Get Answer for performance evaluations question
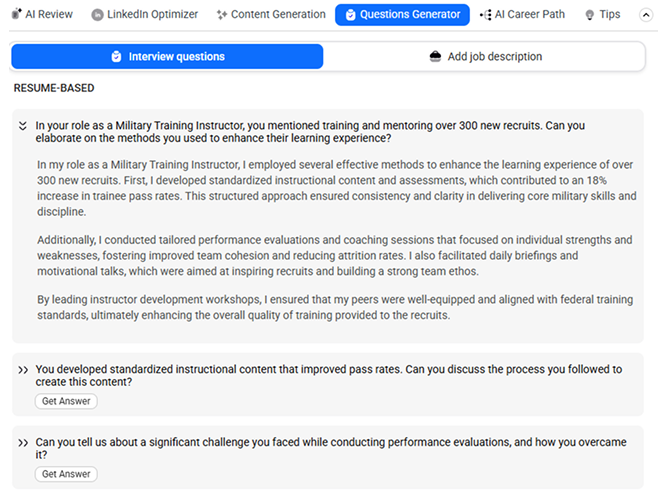Image resolution: width=667 pixels, height=500 pixels. [66, 474]
